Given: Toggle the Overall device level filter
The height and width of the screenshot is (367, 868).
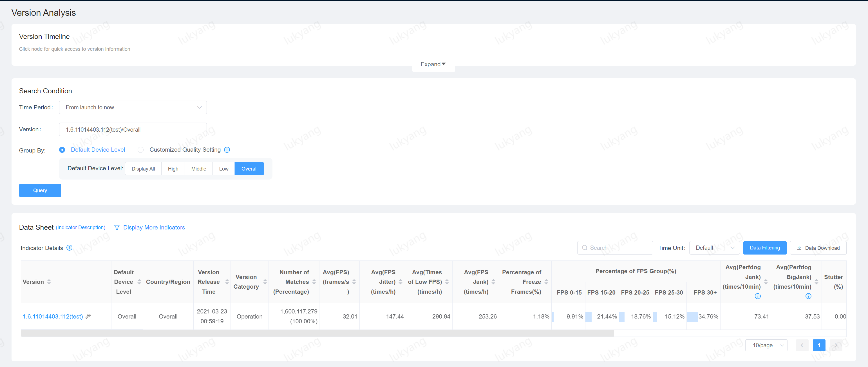Looking at the screenshot, I should [249, 169].
